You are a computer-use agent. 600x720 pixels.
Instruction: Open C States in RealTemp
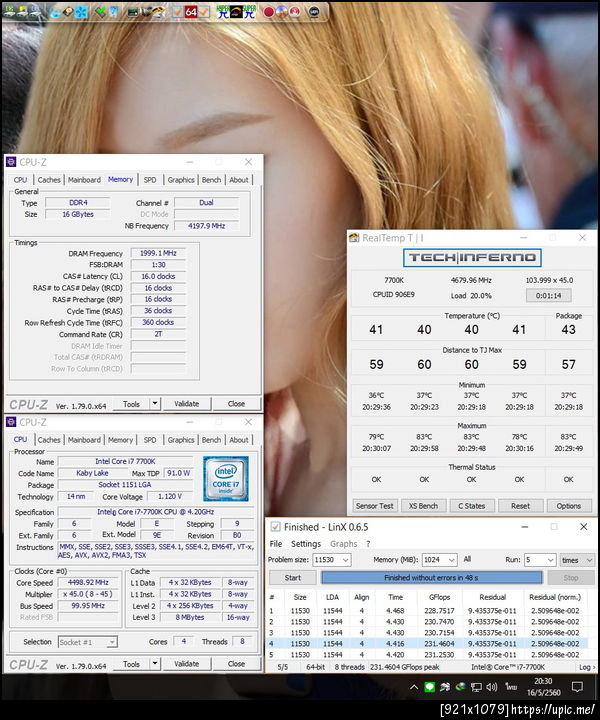(x=471, y=506)
